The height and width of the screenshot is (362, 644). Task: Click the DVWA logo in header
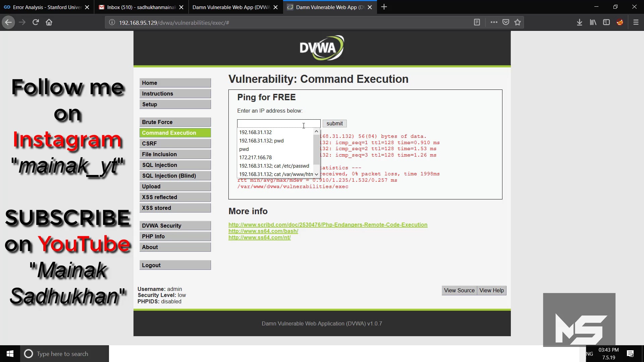(322, 48)
